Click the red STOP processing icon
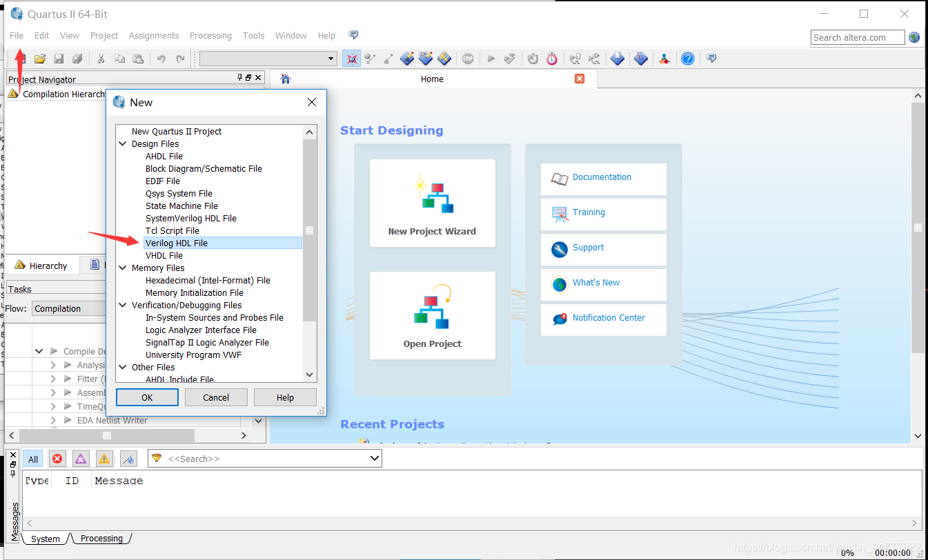Image resolution: width=928 pixels, height=560 pixels. (468, 59)
